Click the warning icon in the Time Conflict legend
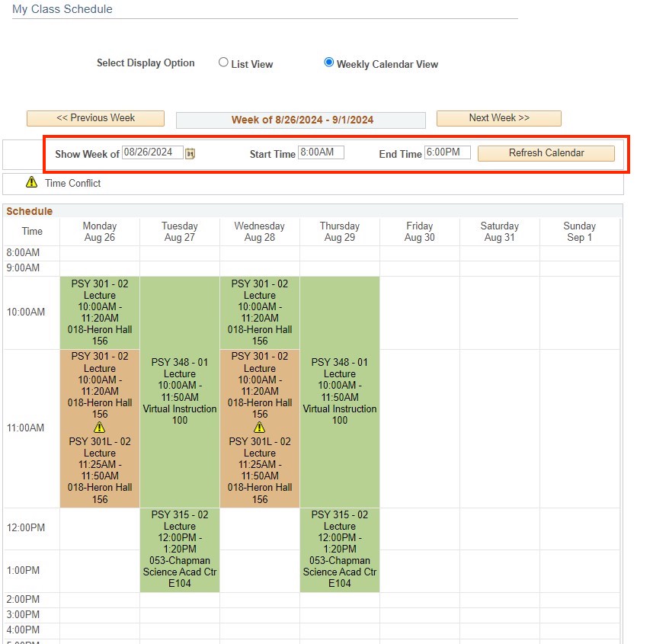 (x=31, y=183)
